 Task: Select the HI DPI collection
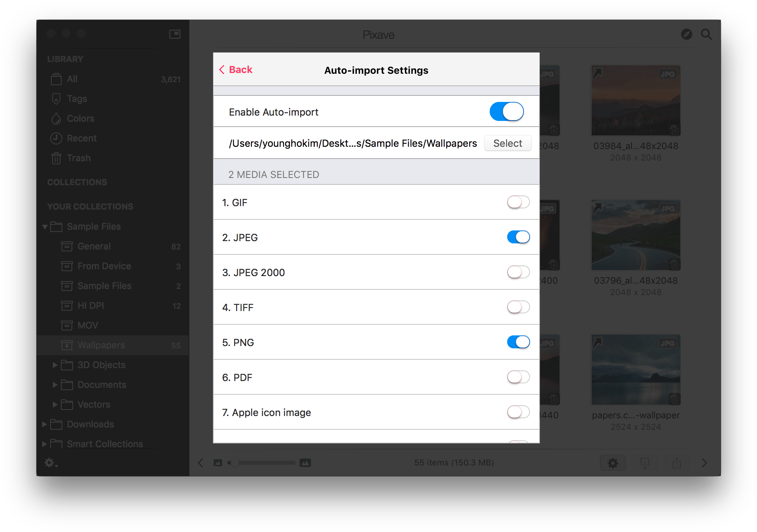[113, 306]
